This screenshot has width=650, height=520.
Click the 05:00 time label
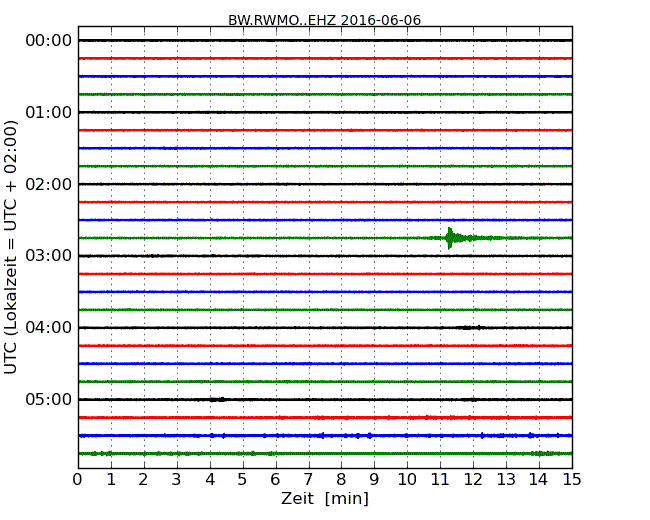click(x=49, y=399)
